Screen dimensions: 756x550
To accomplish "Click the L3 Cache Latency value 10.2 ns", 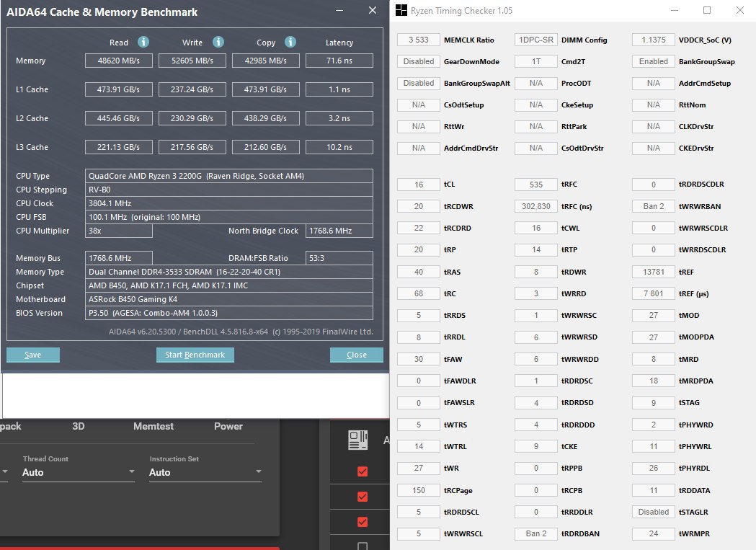I will (339, 147).
